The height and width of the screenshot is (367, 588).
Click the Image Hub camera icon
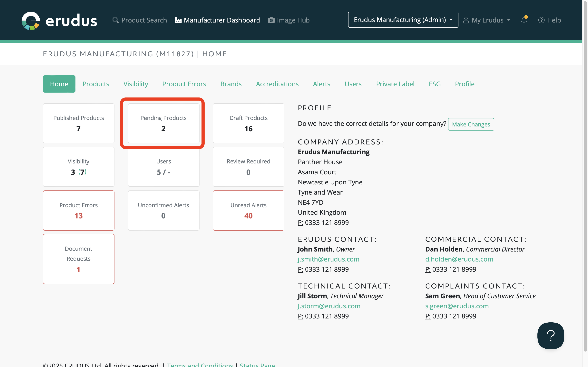click(x=271, y=20)
